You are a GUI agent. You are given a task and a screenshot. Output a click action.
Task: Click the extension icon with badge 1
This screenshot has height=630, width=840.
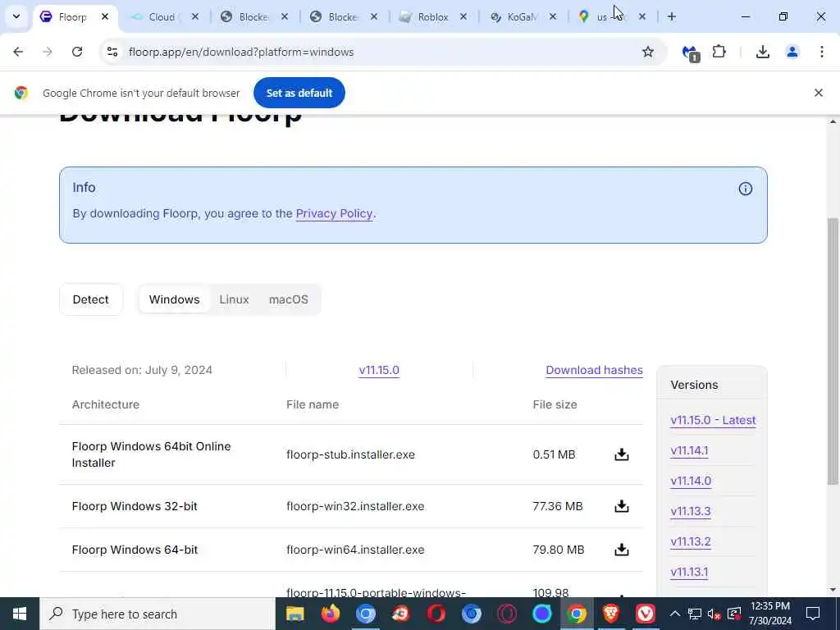[x=690, y=52]
